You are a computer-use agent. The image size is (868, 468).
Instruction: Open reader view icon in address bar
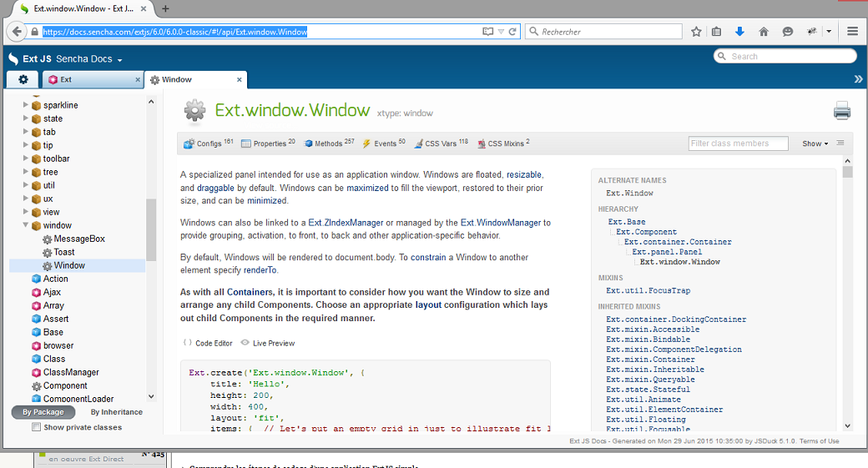[487, 32]
